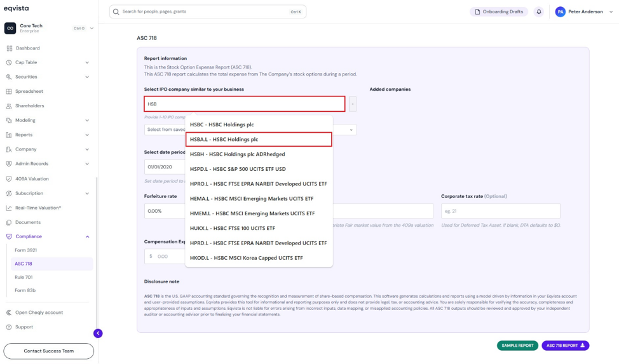Click the Modeling sidebar icon
This screenshot has height=364, width=619.
tap(9, 121)
